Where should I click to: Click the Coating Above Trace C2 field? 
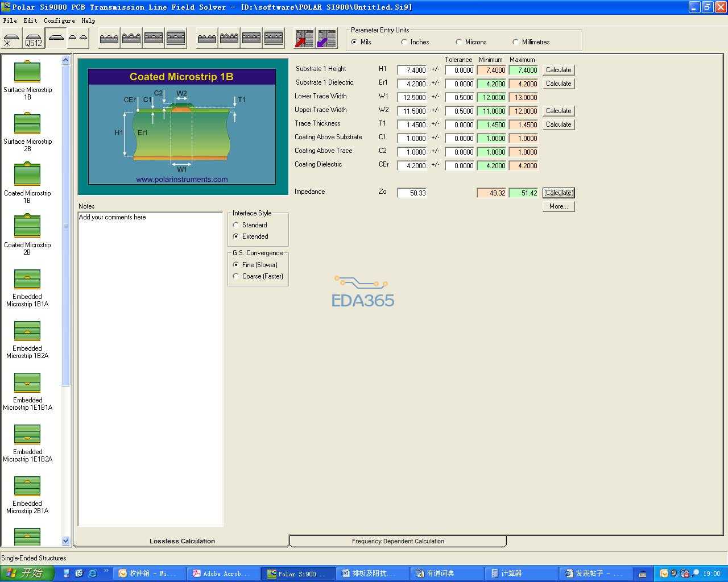[x=412, y=152]
